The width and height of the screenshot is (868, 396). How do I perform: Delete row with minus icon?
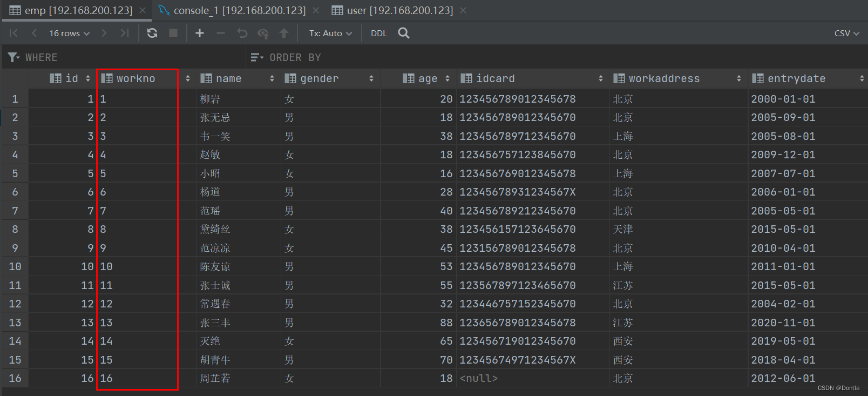[221, 33]
